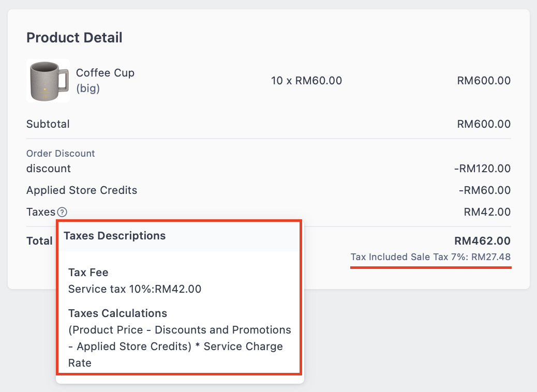This screenshot has width=537, height=392.
Task: Click the -RM120.00 discount amount
Action: (x=482, y=169)
